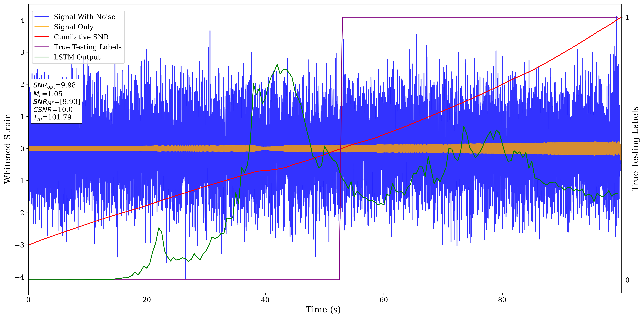This screenshot has height=318, width=644.
Task: Click the Tm=101.79 annotation text
Action: click(x=52, y=117)
